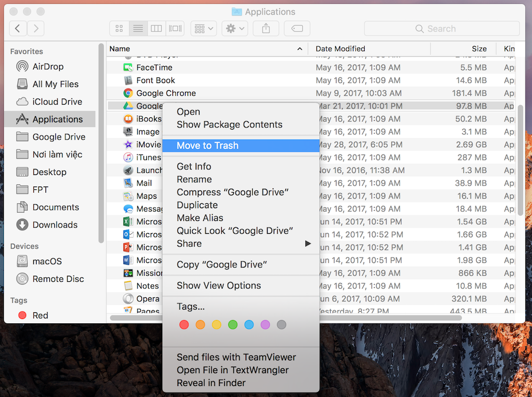Viewport: 532px width, 397px height.
Task: Choose Send files with TeamViewer
Action: [x=241, y=357]
